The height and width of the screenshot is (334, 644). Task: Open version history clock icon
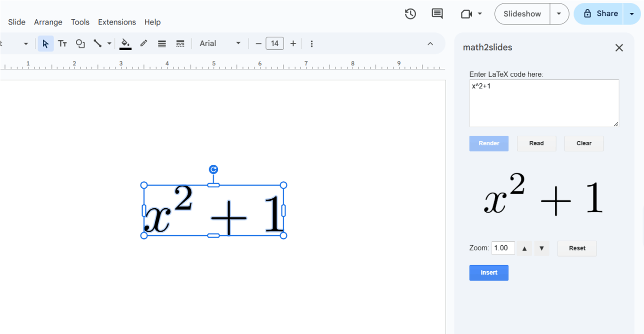410,14
